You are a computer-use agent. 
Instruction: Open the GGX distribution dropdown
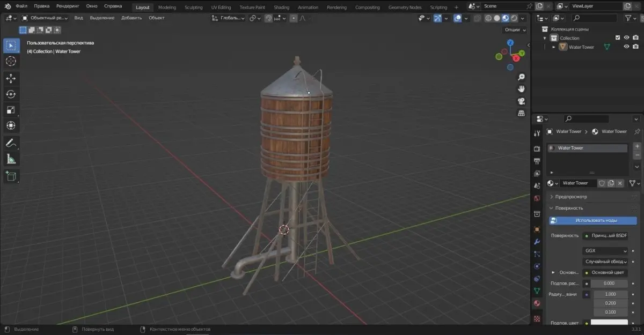pyautogui.click(x=605, y=250)
